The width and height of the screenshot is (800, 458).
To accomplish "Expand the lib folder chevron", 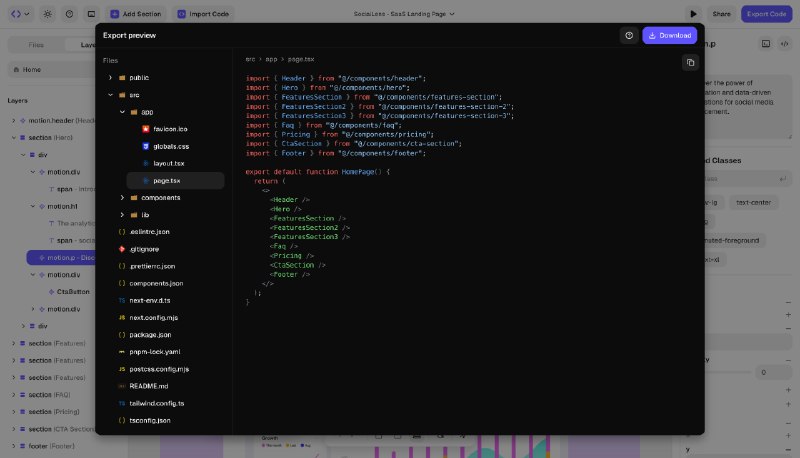I will tap(122, 215).
